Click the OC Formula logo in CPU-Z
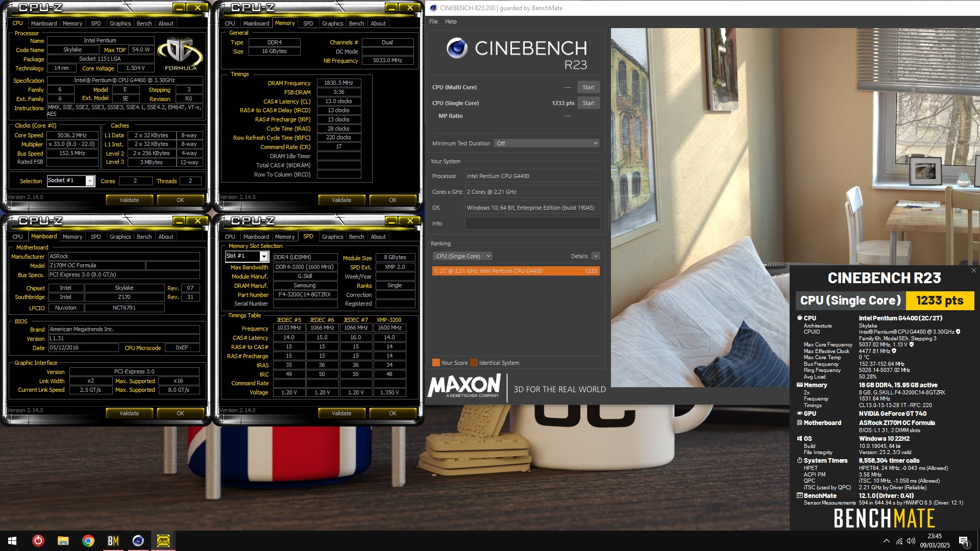This screenshot has height=551, width=980. pyautogui.click(x=180, y=54)
